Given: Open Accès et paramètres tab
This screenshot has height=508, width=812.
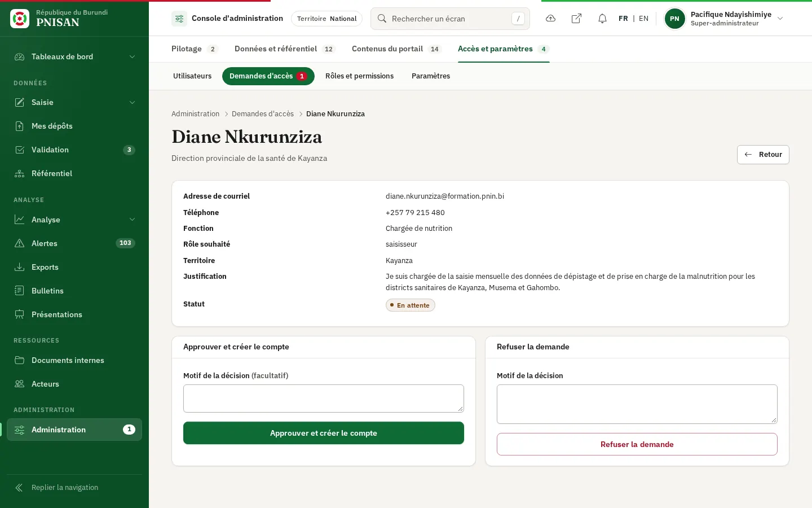Looking at the screenshot, I should [x=504, y=49].
